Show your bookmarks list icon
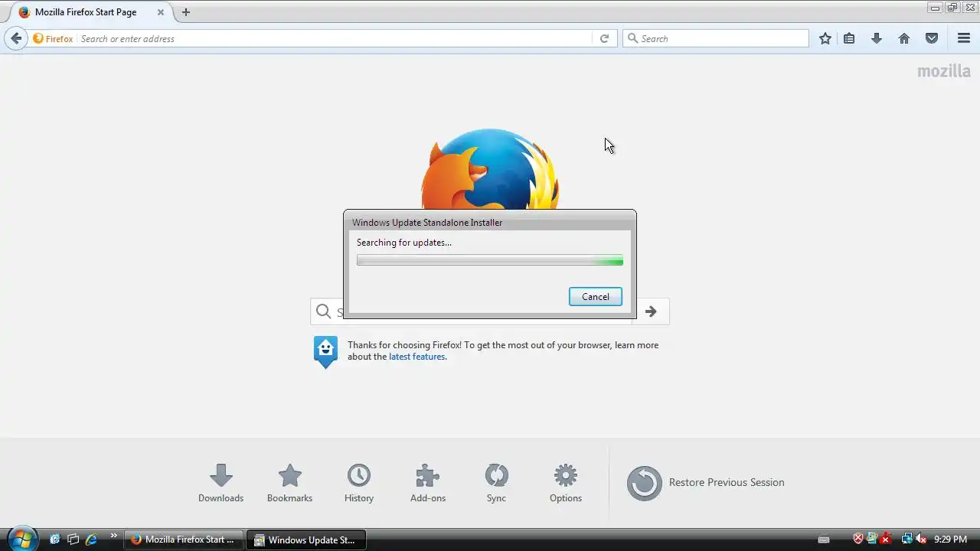Screen dimensions: 980x551 [849, 38]
